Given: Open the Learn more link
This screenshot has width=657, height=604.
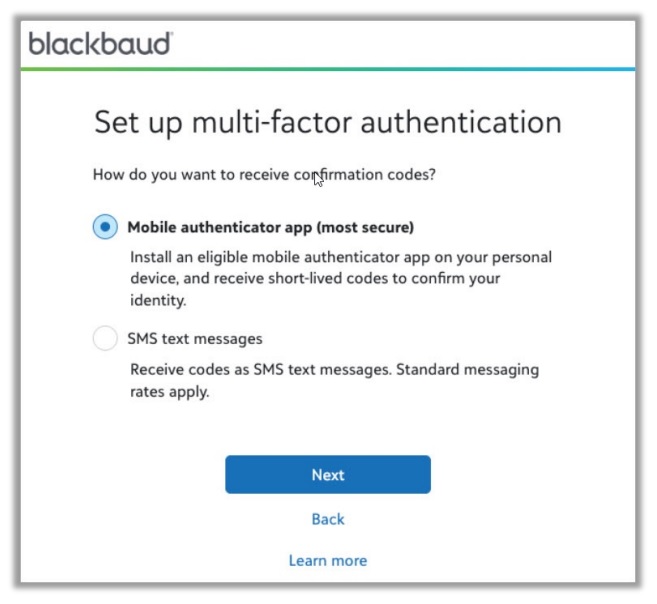Looking at the screenshot, I should pos(328,561).
